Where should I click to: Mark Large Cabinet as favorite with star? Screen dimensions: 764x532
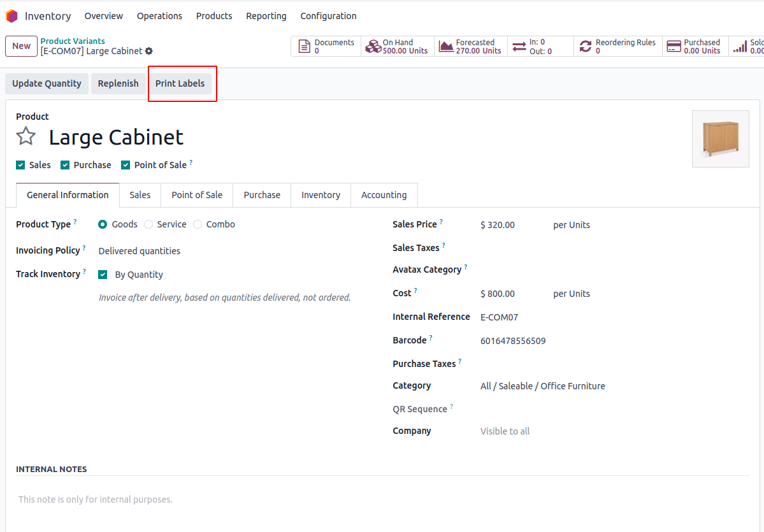26,136
